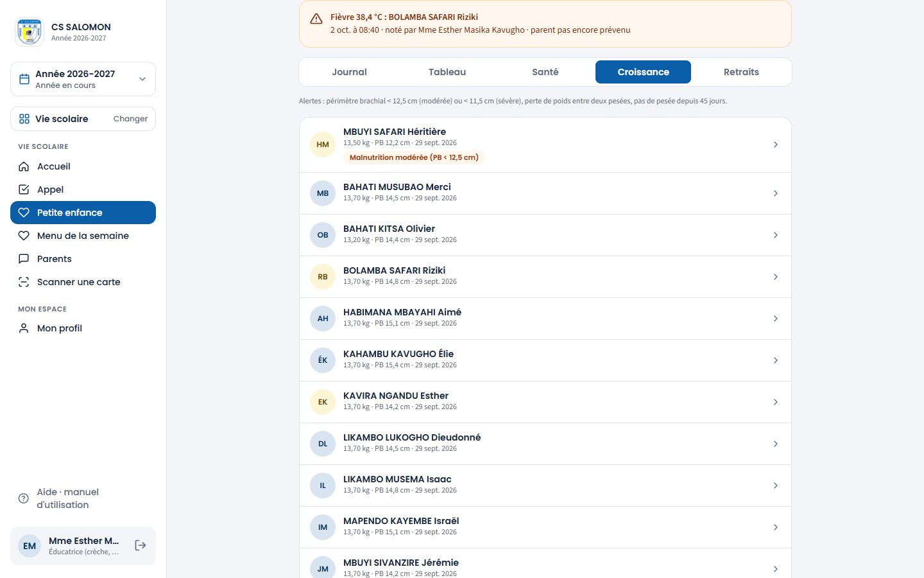Click the calendar icon beside Année 2026-2027
Viewport: 924px width, 578px height.
click(24, 79)
